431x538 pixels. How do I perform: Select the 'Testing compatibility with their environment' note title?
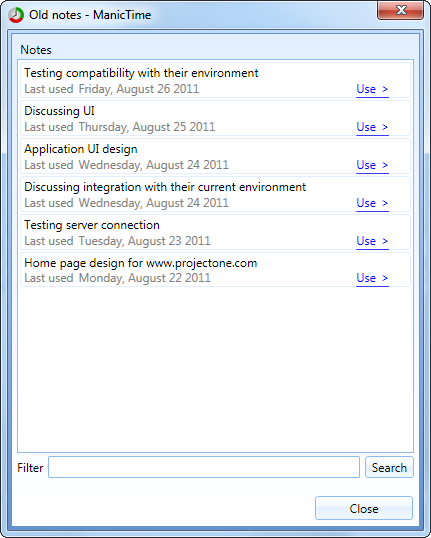click(x=141, y=73)
